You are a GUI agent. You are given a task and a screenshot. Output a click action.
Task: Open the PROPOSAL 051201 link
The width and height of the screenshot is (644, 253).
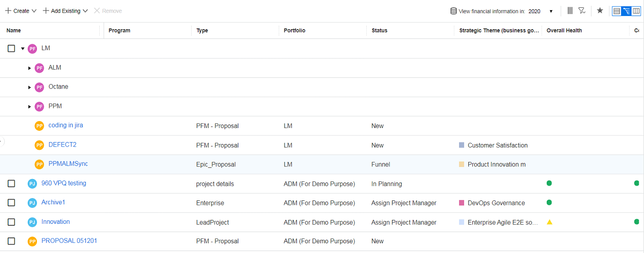[x=69, y=241]
